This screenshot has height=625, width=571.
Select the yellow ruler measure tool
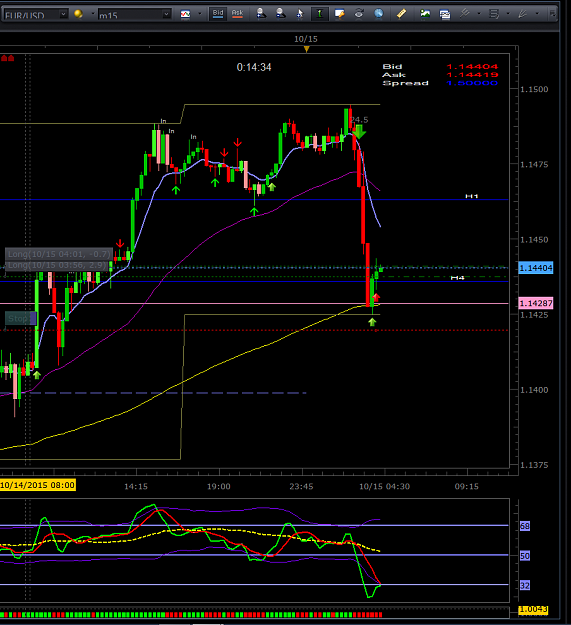pyautogui.click(x=401, y=14)
